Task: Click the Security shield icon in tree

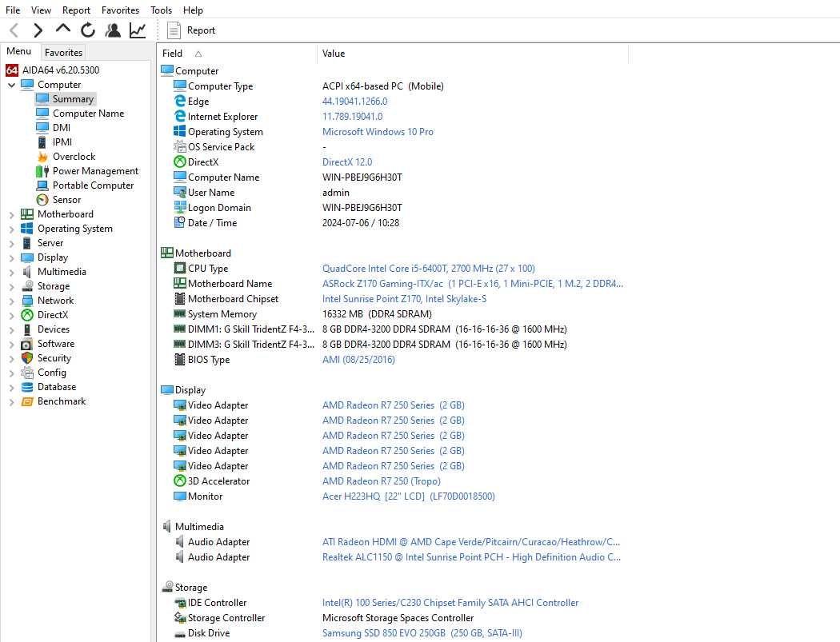Action: [x=26, y=358]
